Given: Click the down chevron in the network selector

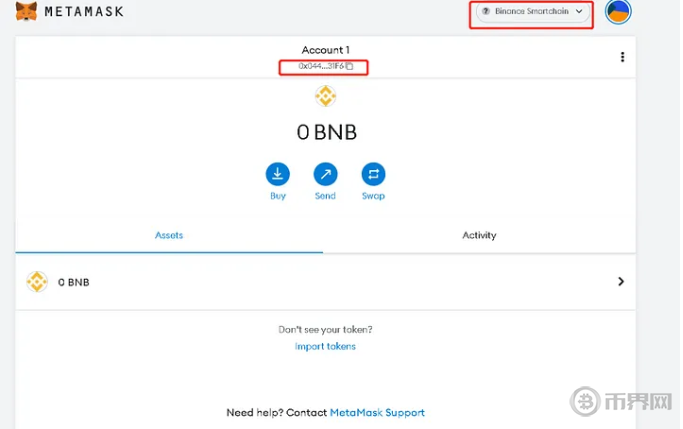Looking at the screenshot, I should (578, 12).
